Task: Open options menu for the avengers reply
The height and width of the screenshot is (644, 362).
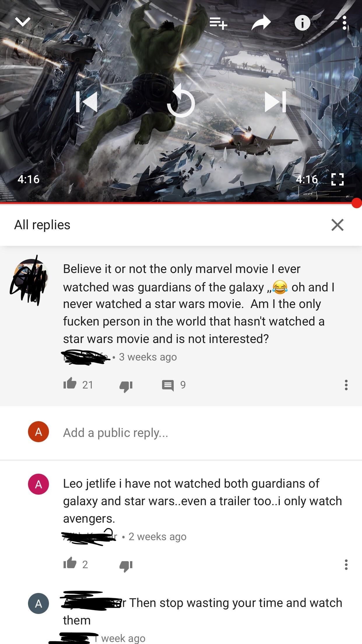Action: click(x=346, y=565)
